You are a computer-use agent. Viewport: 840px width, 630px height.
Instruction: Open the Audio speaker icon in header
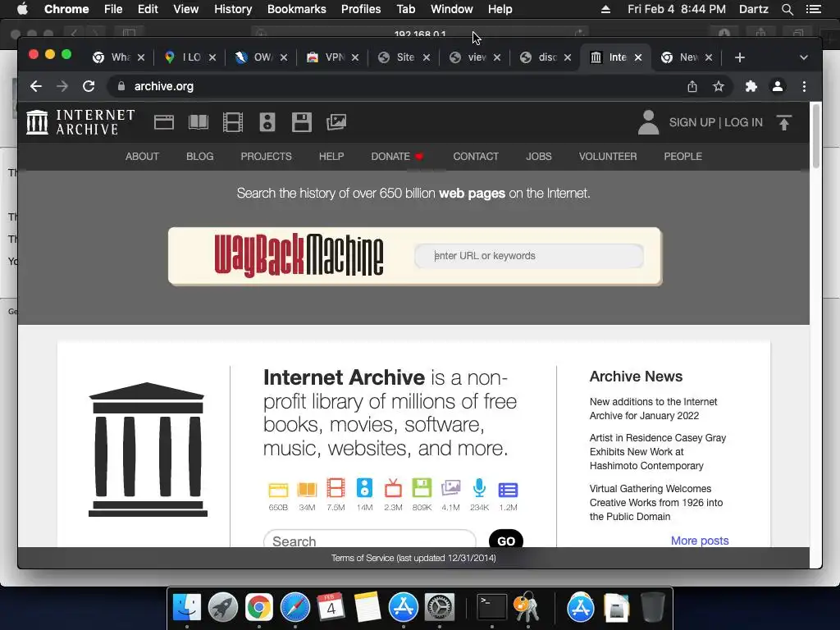click(x=267, y=123)
